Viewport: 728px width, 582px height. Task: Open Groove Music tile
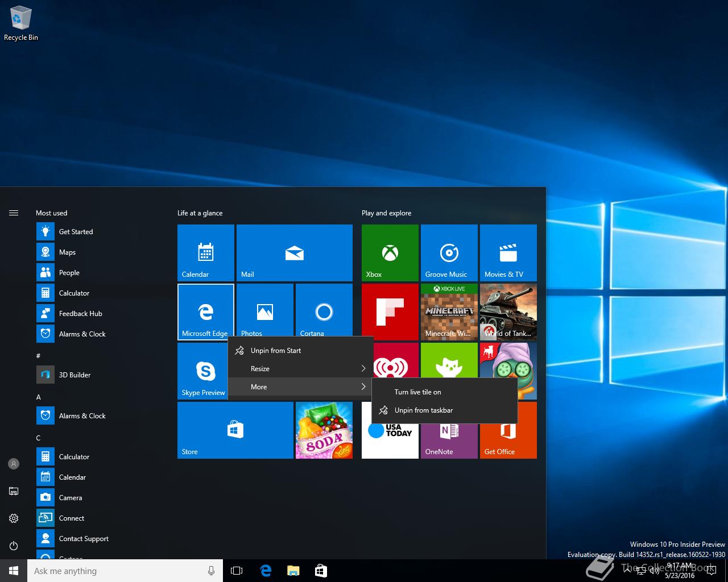coord(449,253)
